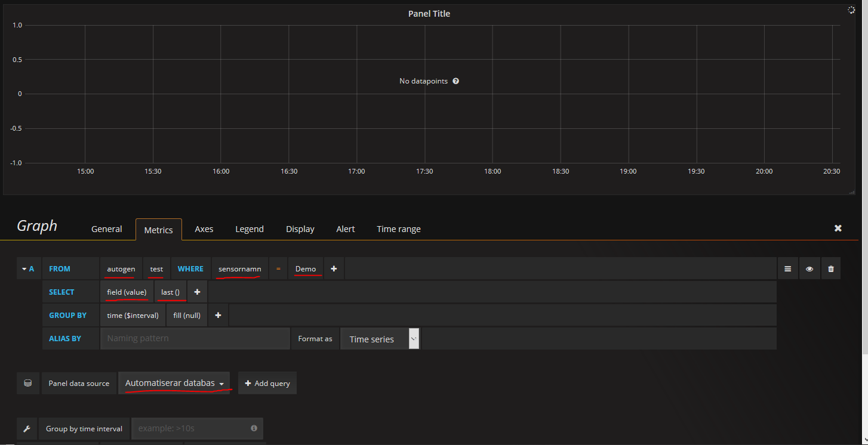Close the panel editor with the X icon

(x=838, y=228)
